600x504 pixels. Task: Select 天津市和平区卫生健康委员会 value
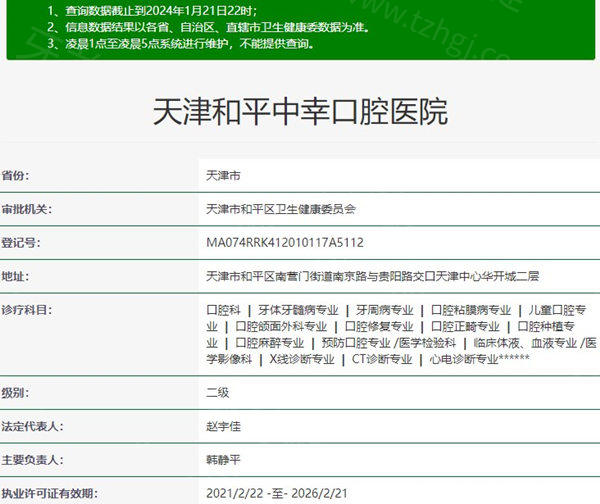click(x=281, y=209)
